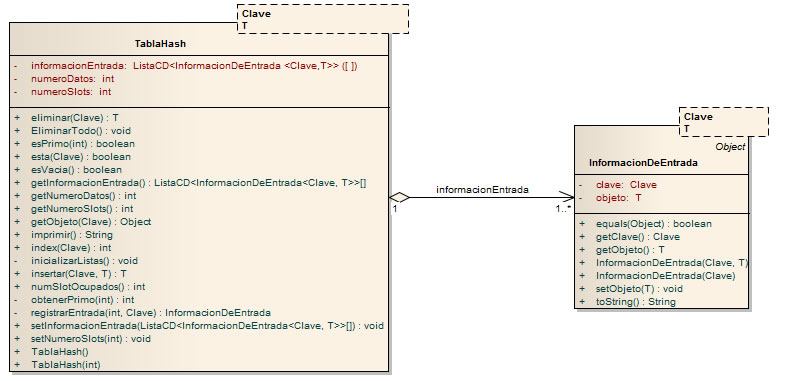Select the getObjeto(Clave) : Object operation
This screenshot has width=787, height=381.
point(91,222)
